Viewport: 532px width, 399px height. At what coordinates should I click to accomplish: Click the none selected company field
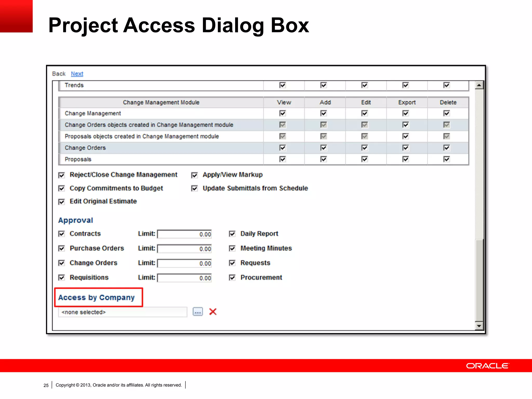pyautogui.click(x=123, y=312)
